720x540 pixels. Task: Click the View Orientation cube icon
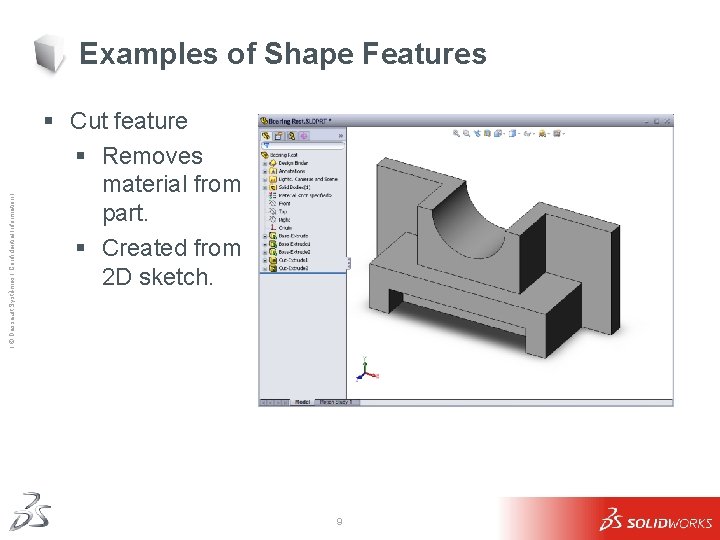pyautogui.click(x=497, y=134)
